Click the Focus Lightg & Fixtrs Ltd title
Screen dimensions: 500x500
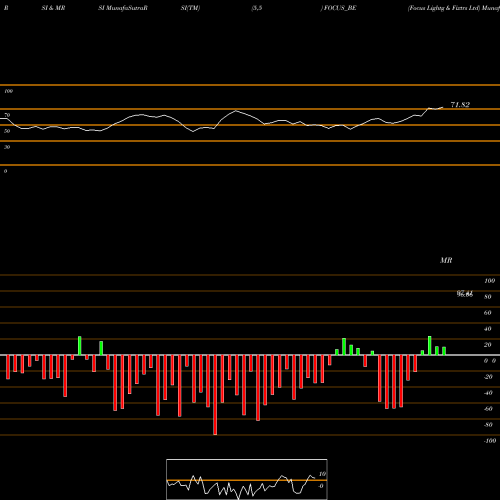(x=444, y=8)
